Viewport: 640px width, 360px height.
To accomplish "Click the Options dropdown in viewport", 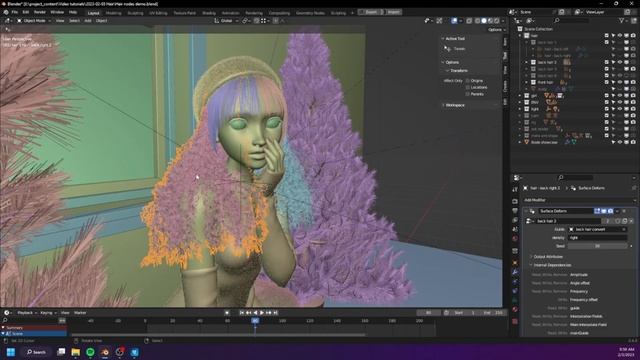I will click(496, 30).
